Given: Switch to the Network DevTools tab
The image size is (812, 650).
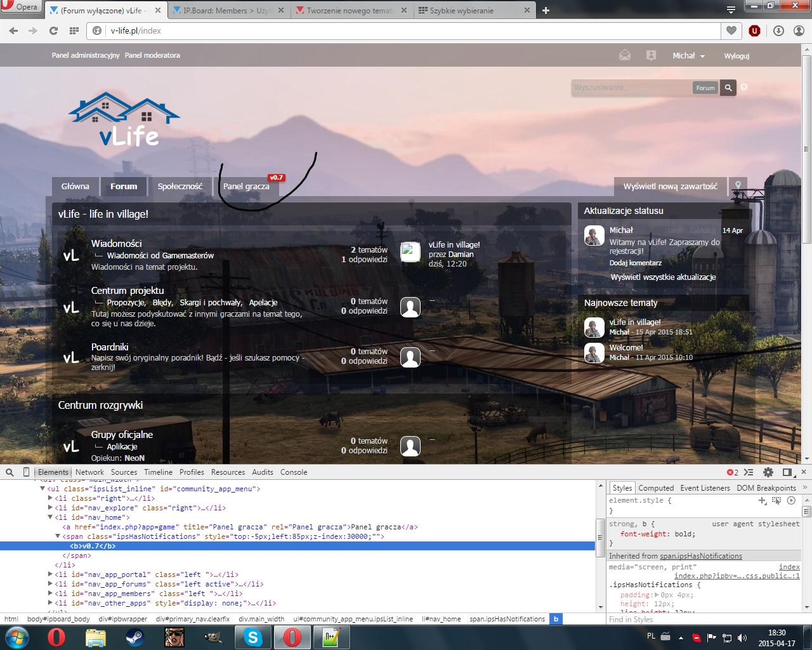Looking at the screenshot, I should pos(89,472).
